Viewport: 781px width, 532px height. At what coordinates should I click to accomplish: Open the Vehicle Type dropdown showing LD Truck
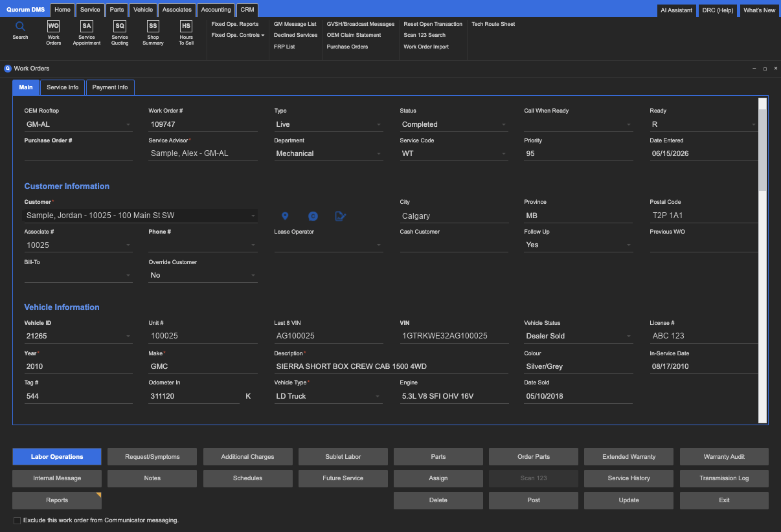379,396
